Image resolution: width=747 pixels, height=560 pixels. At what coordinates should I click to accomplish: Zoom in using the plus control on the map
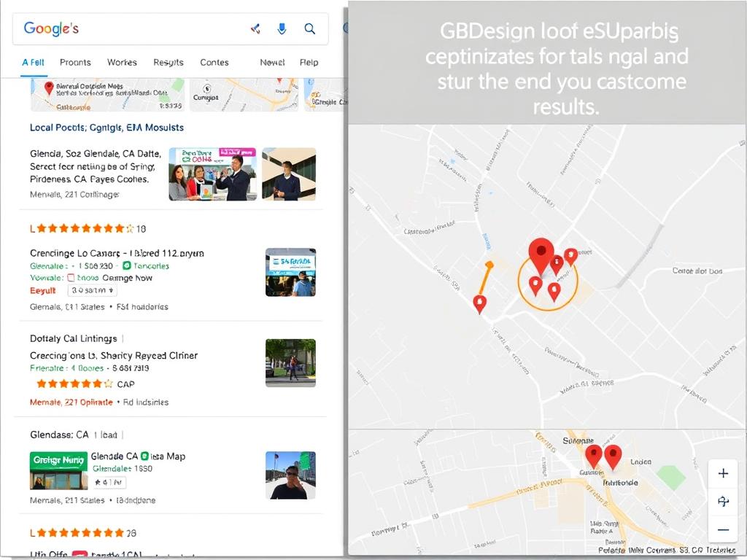722,472
